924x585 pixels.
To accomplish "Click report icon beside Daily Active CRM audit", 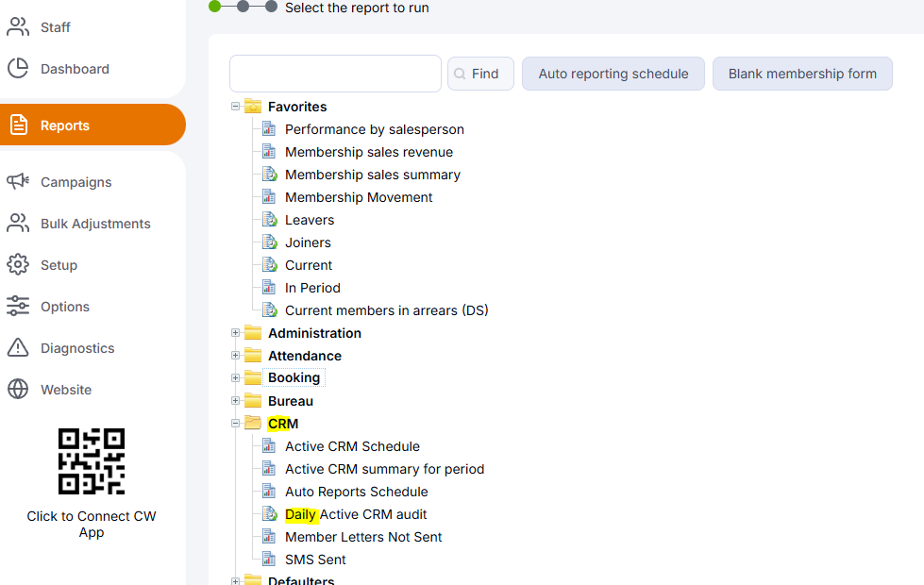I will coord(269,513).
